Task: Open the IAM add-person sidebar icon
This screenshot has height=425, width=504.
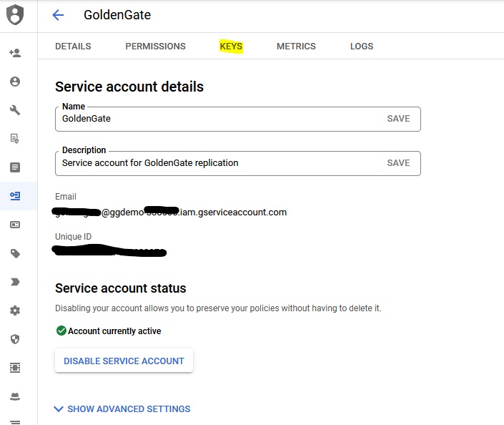Action: pos(15,53)
